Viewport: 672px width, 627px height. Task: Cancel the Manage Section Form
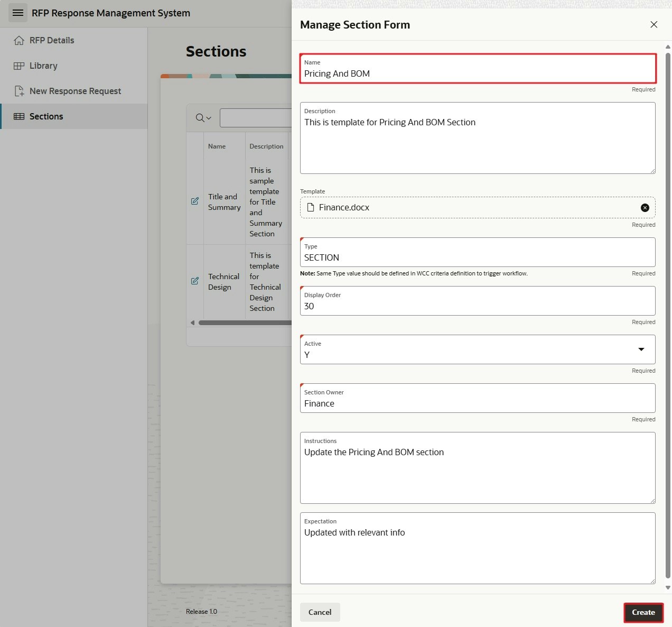pyautogui.click(x=320, y=612)
